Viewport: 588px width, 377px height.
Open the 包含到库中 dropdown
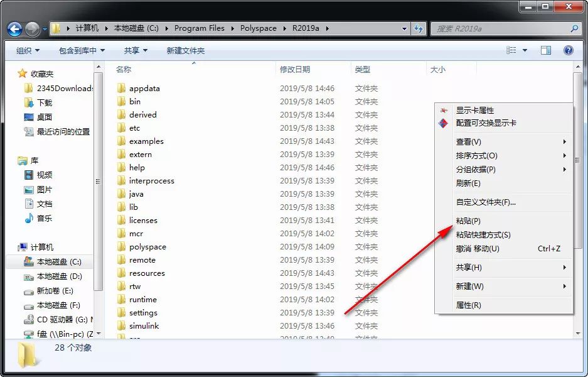tap(82, 51)
